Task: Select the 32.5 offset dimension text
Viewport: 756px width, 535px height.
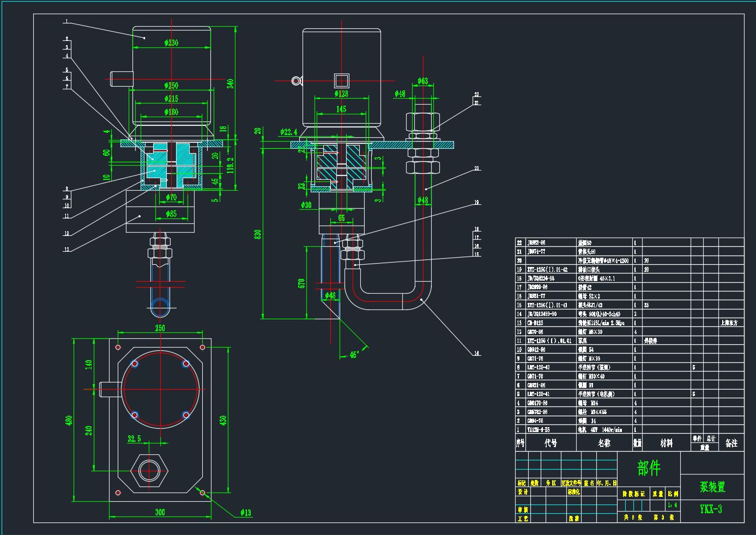Action: coord(134,438)
